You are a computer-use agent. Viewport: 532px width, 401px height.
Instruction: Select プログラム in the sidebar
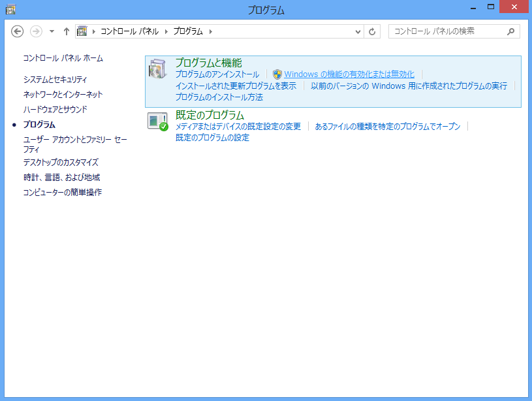39,125
